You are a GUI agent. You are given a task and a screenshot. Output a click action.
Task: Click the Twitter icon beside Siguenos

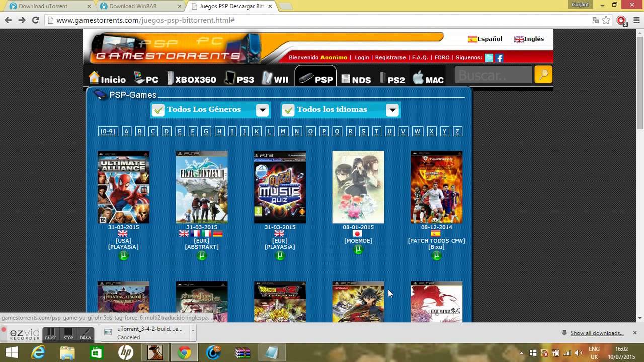489,58
